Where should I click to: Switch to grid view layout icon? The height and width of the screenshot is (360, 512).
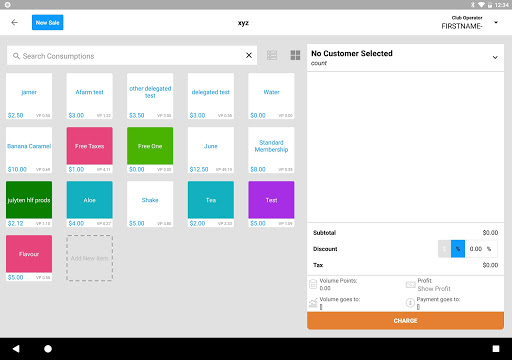(295, 55)
